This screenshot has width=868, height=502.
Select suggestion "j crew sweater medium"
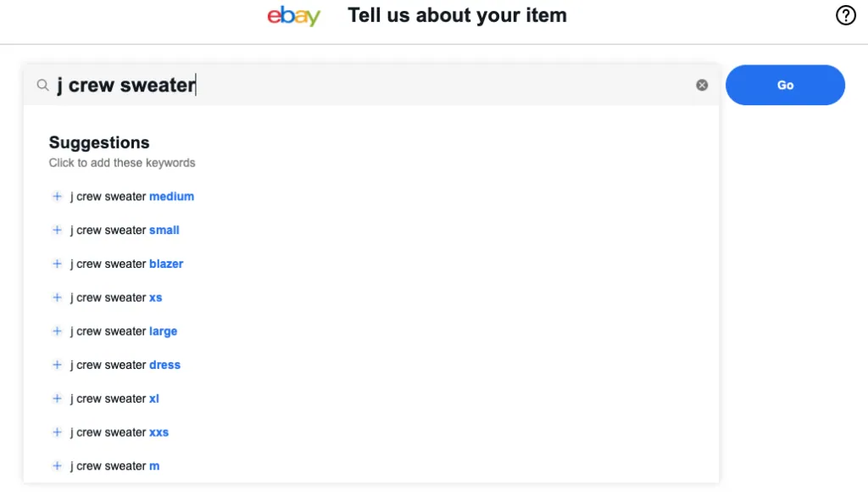(132, 197)
